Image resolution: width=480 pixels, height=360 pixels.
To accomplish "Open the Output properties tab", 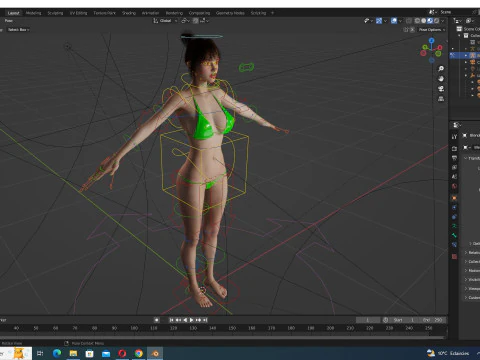I will (x=454, y=158).
